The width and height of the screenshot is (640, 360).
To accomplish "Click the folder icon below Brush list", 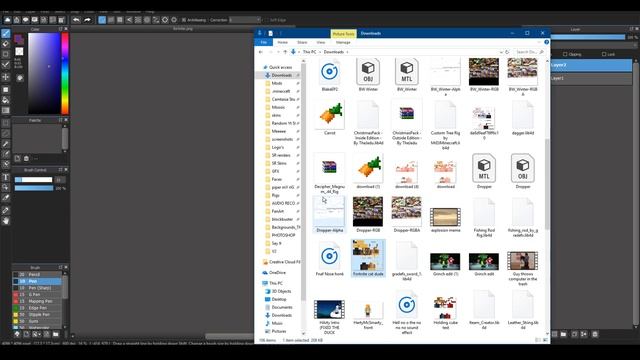I will [x=56, y=334].
